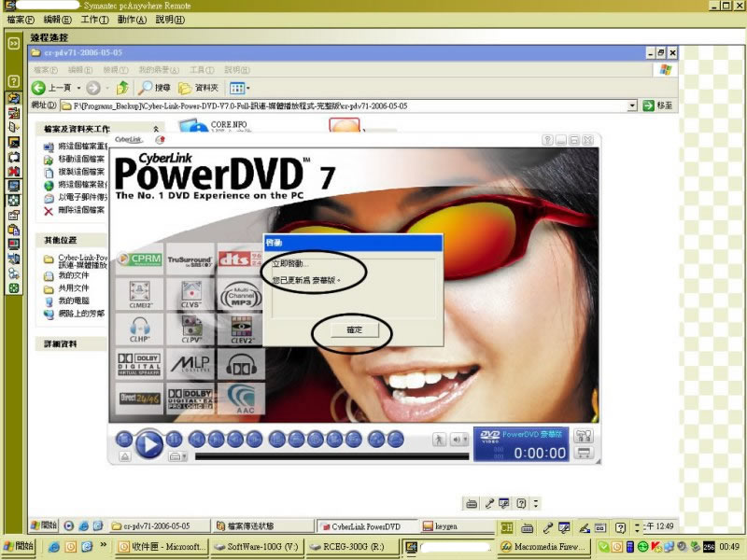Open pcAnywhere 說明(H) menu
Image resolution: width=747 pixels, height=560 pixels.
pos(170,20)
